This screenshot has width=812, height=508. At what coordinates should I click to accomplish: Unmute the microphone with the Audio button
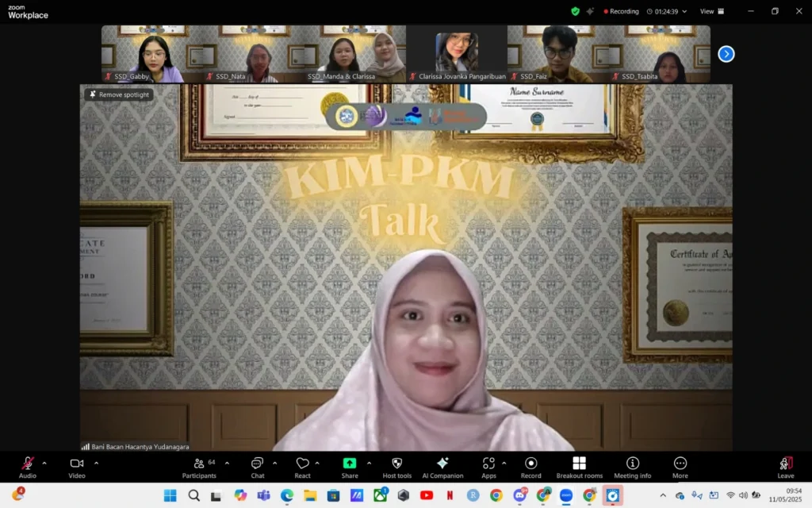click(x=28, y=467)
